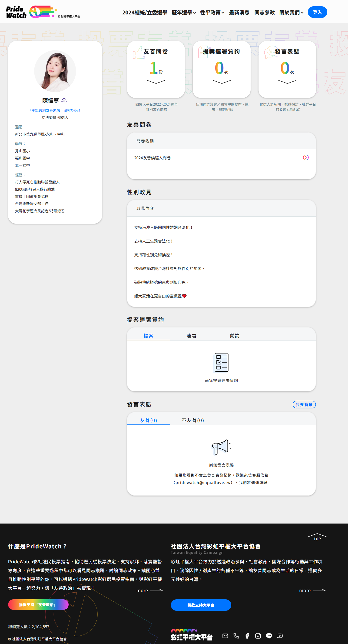348x644 pixels.
Task: Open the 2024友善候選人問卷 arrow icon
Action: tap(306, 157)
